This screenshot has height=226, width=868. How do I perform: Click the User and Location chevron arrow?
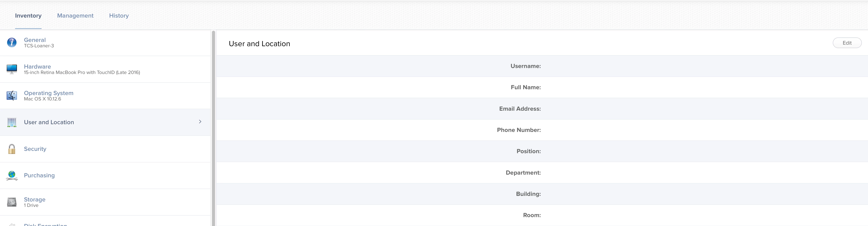[x=200, y=122]
